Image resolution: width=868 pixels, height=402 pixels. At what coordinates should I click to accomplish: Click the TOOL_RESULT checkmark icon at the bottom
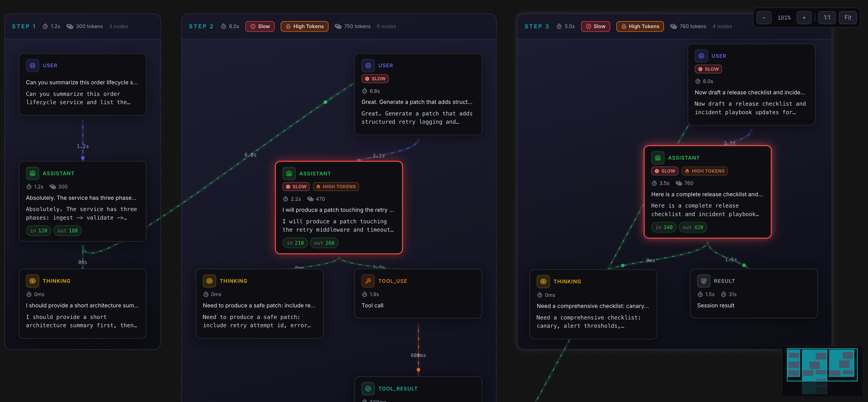[x=368, y=388]
